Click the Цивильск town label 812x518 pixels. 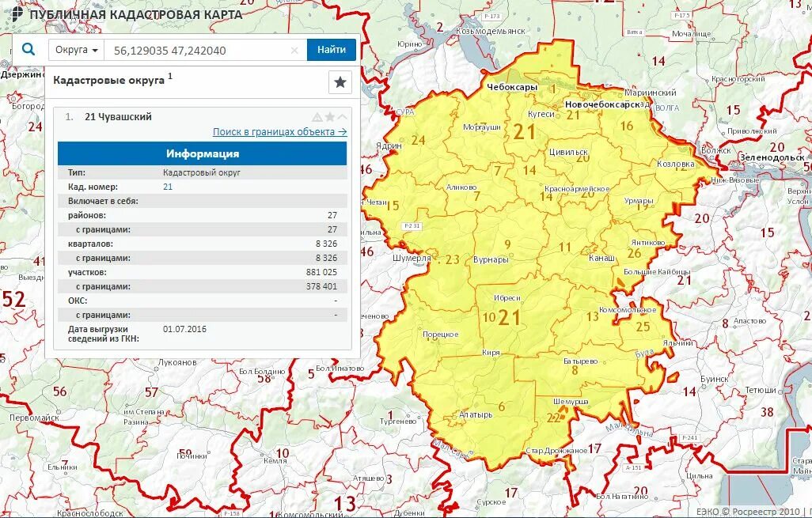(x=568, y=152)
